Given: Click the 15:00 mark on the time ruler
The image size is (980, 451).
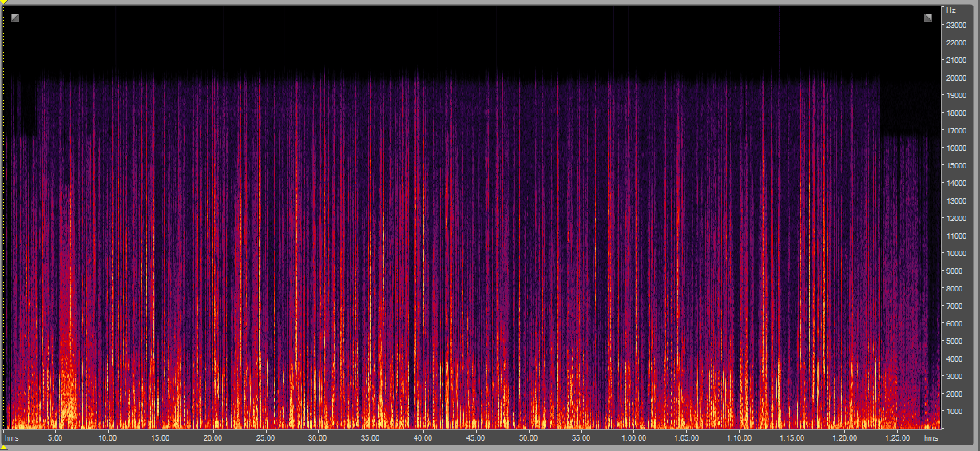Looking at the screenshot, I should click(x=160, y=438).
